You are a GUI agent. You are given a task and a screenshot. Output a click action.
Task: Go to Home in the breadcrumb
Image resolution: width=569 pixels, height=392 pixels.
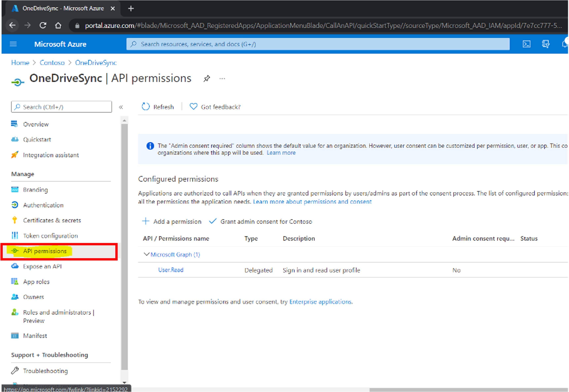point(20,63)
